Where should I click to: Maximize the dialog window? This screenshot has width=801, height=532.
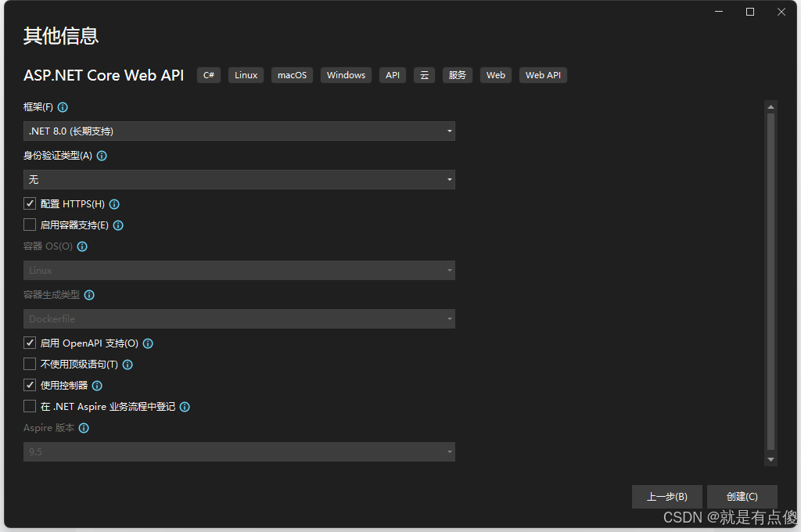coord(750,12)
